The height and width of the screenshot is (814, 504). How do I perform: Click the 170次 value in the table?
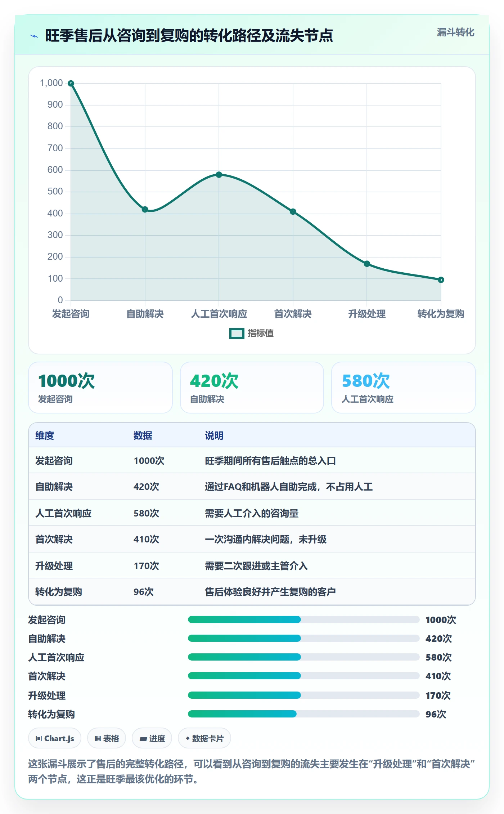(147, 566)
